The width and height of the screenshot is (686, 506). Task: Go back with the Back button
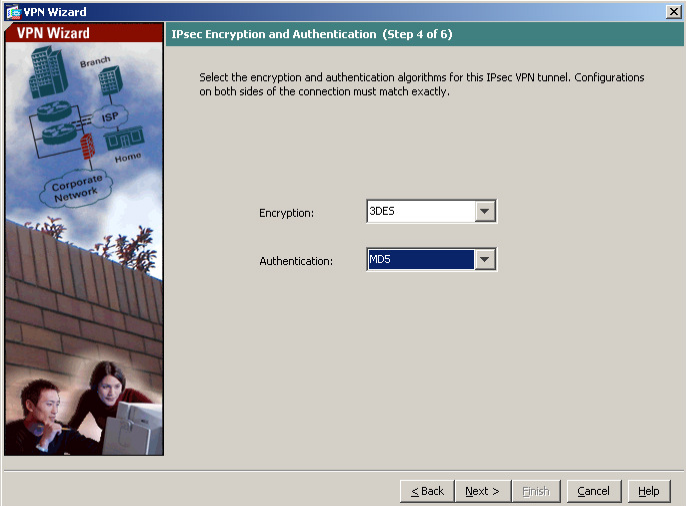click(427, 491)
